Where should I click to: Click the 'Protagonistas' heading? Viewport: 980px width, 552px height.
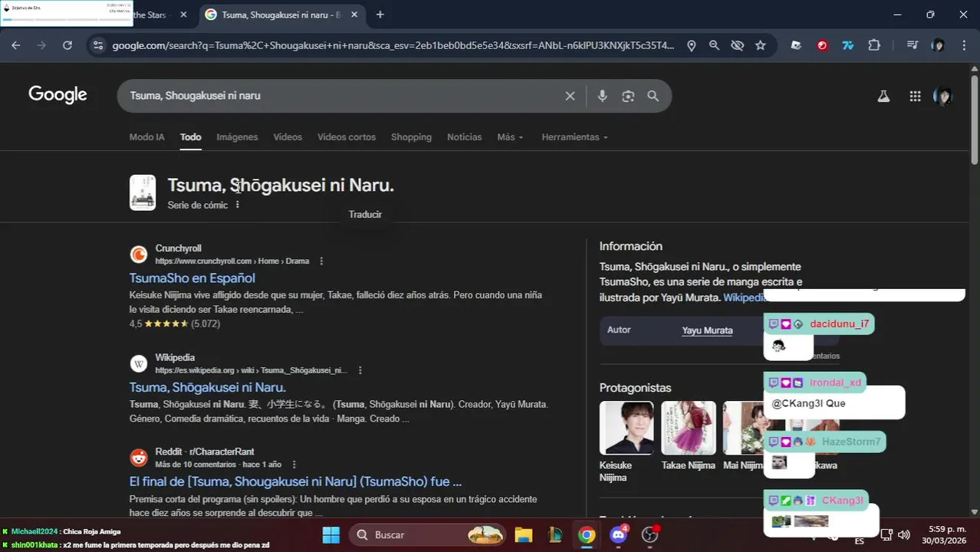[635, 388]
